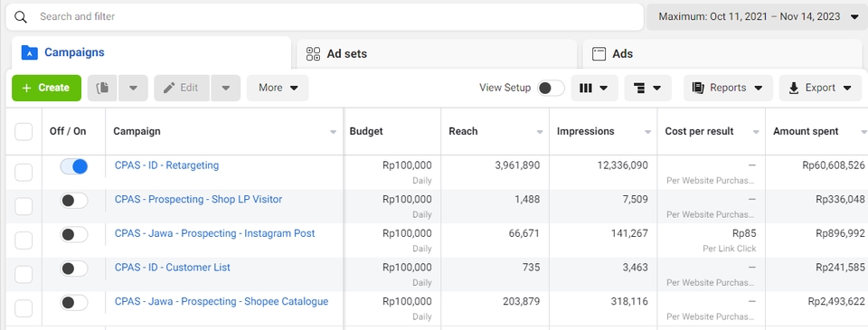This screenshot has width=868, height=330.
Task: Click the Export button label
Action: click(x=820, y=88)
